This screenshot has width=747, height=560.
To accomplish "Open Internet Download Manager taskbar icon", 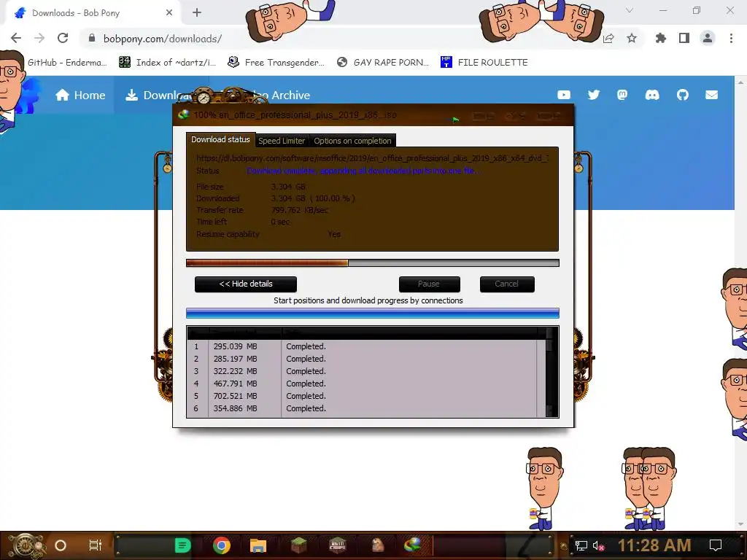I will 413,545.
